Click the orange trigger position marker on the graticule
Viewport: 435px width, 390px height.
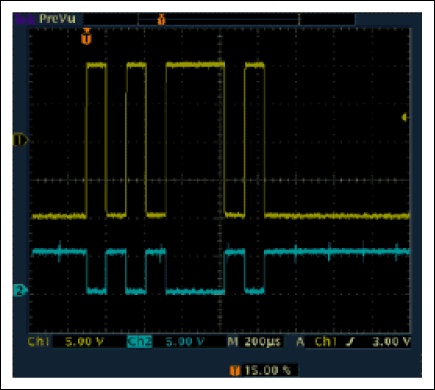pyautogui.click(x=87, y=36)
